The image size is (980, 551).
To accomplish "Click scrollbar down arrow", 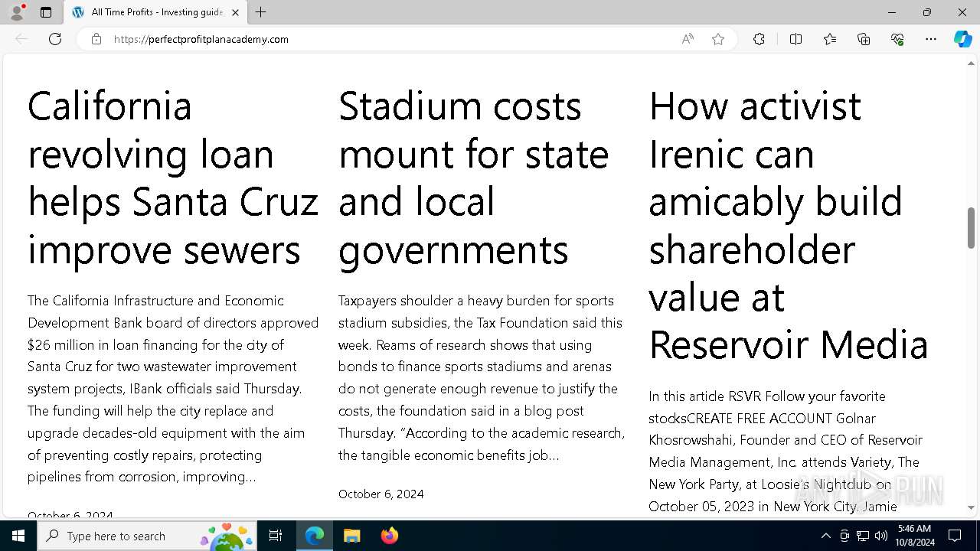I will (x=971, y=507).
